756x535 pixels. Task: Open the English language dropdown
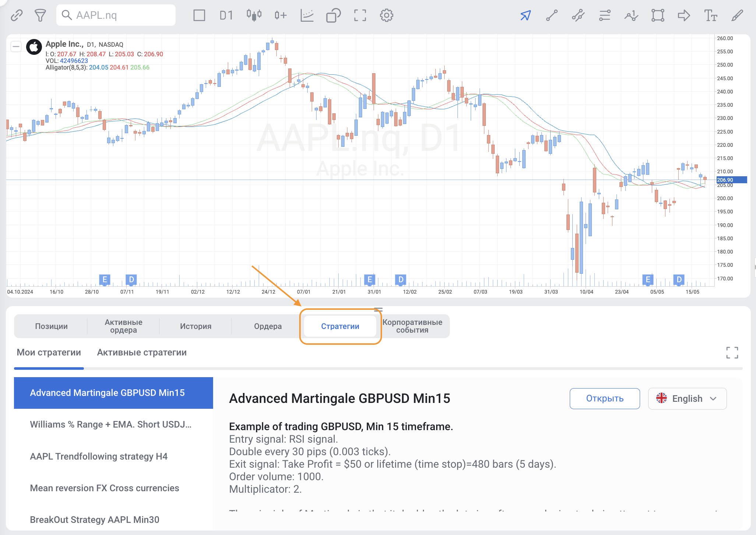click(x=687, y=398)
